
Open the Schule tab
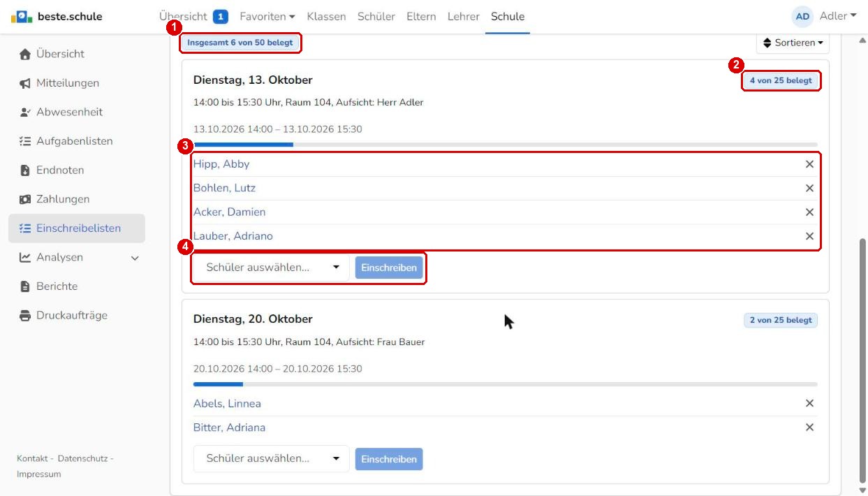click(508, 16)
